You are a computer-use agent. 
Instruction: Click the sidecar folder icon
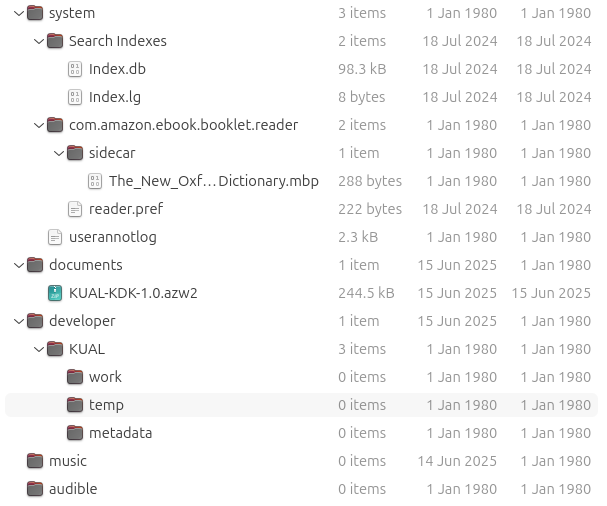[75, 153]
